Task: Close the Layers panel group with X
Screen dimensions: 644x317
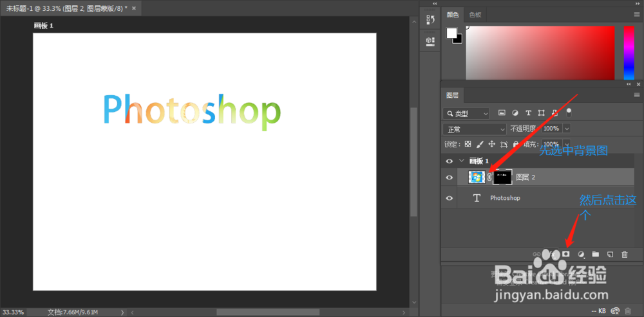Action: (638, 84)
